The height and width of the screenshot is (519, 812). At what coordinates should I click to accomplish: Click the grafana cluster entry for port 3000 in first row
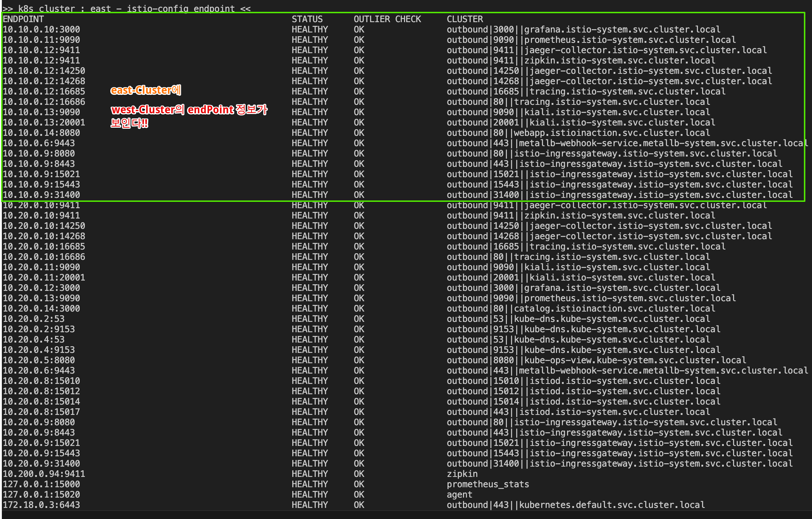583,30
